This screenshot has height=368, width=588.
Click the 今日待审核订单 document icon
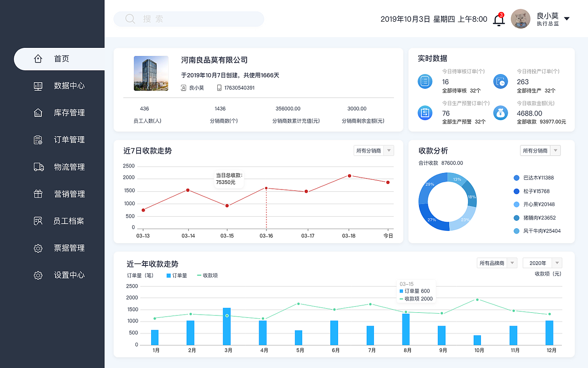[x=425, y=81]
